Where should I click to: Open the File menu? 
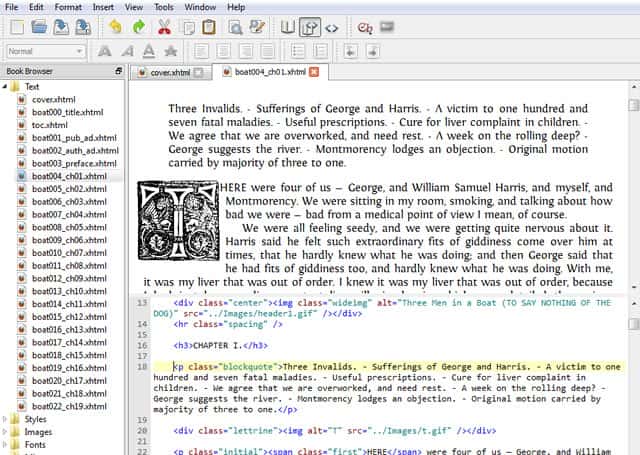coord(11,7)
